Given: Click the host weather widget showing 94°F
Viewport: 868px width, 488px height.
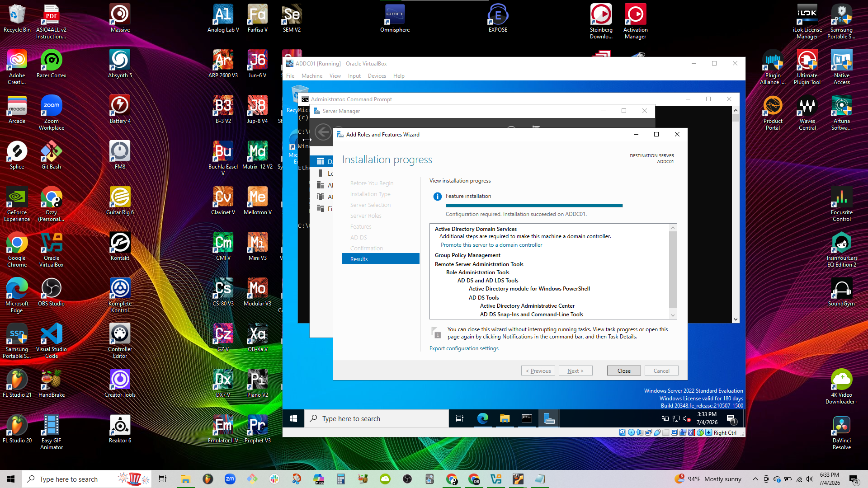Looking at the screenshot, I should coord(708,479).
